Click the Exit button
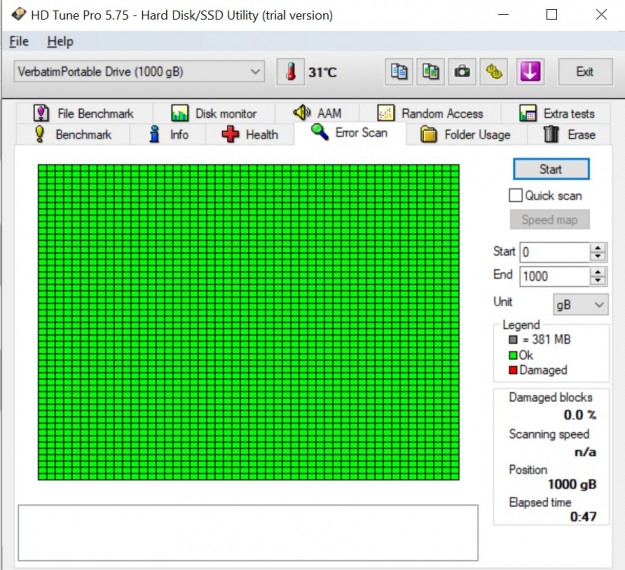This screenshot has width=625, height=570. coord(585,72)
